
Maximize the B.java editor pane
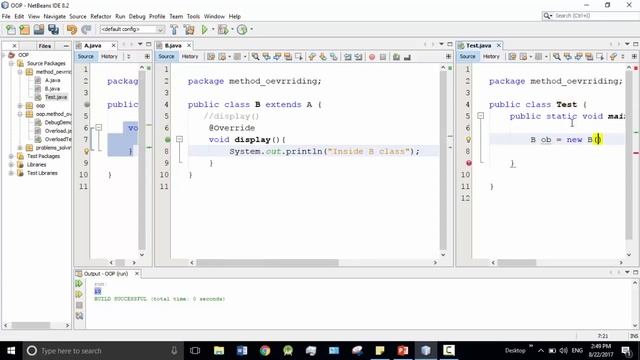(450, 44)
